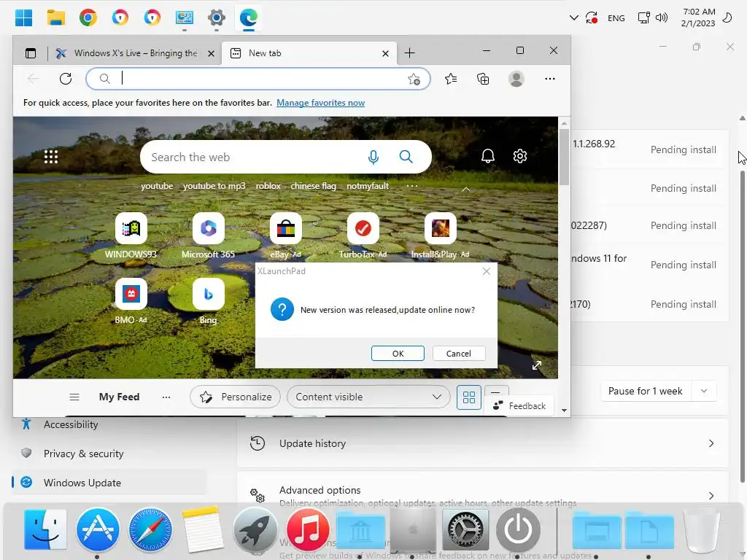
Task: Open the Settings gear in the top taskbar
Action: (216, 18)
